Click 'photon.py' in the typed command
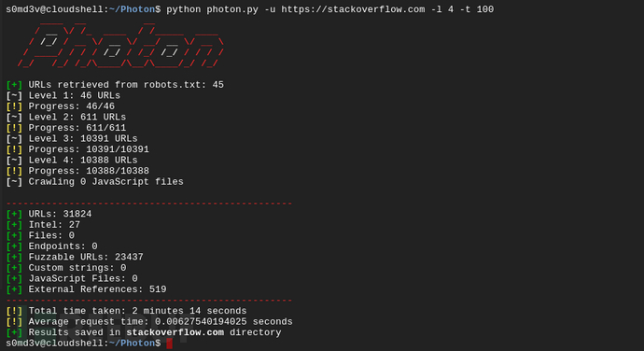 pos(232,9)
